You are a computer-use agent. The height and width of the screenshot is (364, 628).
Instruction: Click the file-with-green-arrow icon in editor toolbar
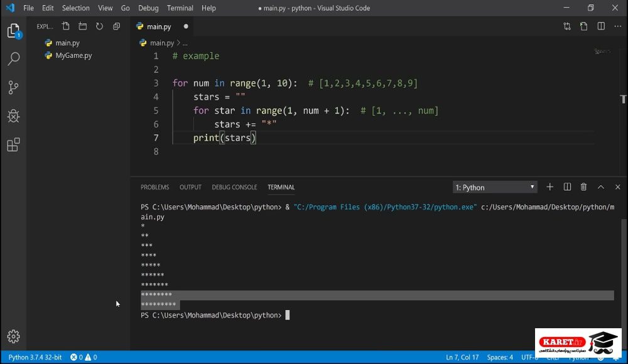tap(583, 26)
